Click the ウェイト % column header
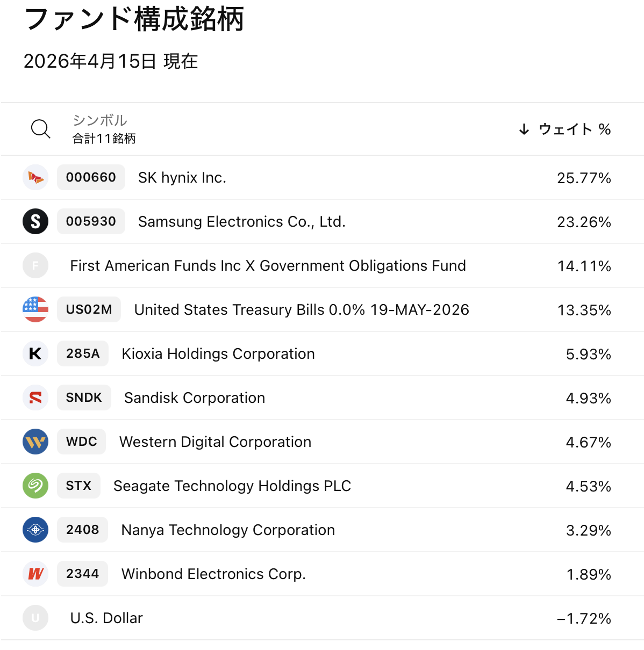This screenshot has width=644, height=650. pos(574,129)
